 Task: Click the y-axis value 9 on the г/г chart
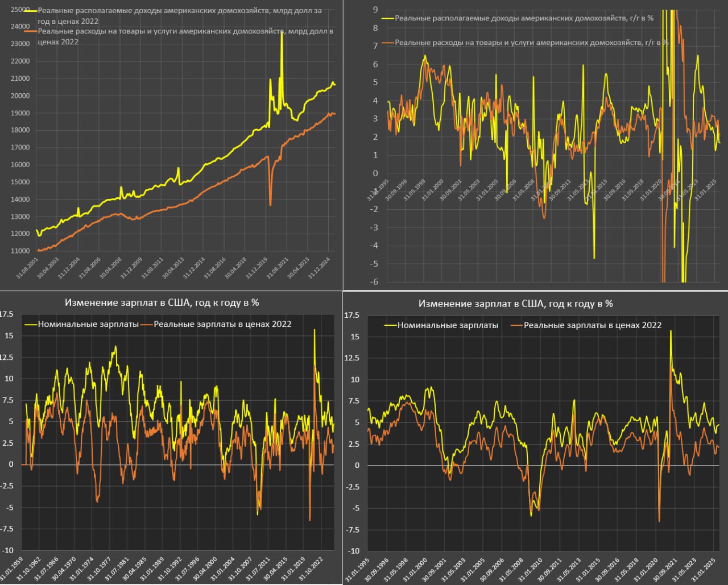[375, 10]
